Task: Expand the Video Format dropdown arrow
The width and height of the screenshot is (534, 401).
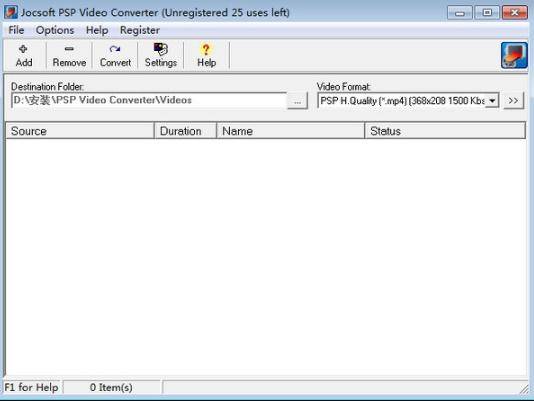Action: (492, 101)
